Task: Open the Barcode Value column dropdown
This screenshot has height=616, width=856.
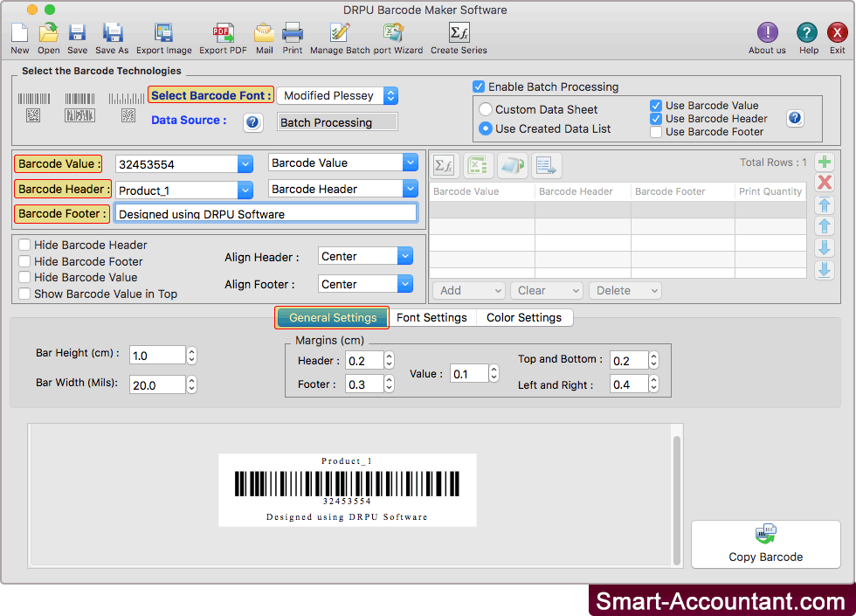Action: pos(410,163)
